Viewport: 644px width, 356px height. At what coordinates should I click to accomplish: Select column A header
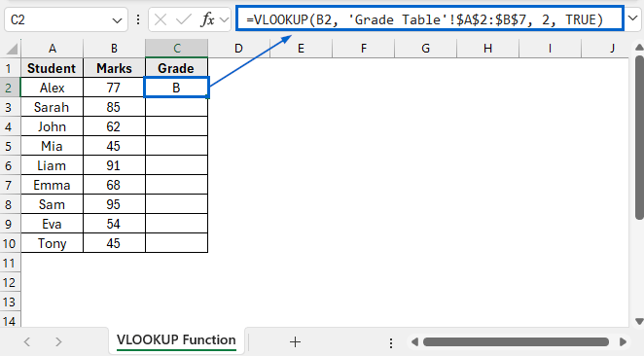click(x=53, y=49)
